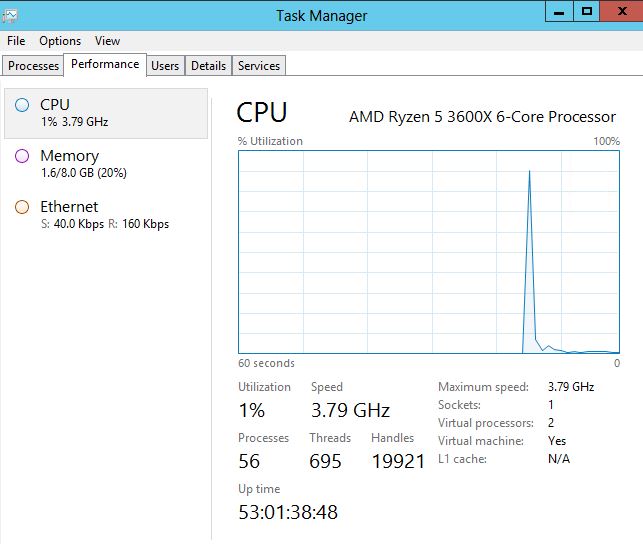
Task: Click the Threads label
Action: (x=330, y=438)
